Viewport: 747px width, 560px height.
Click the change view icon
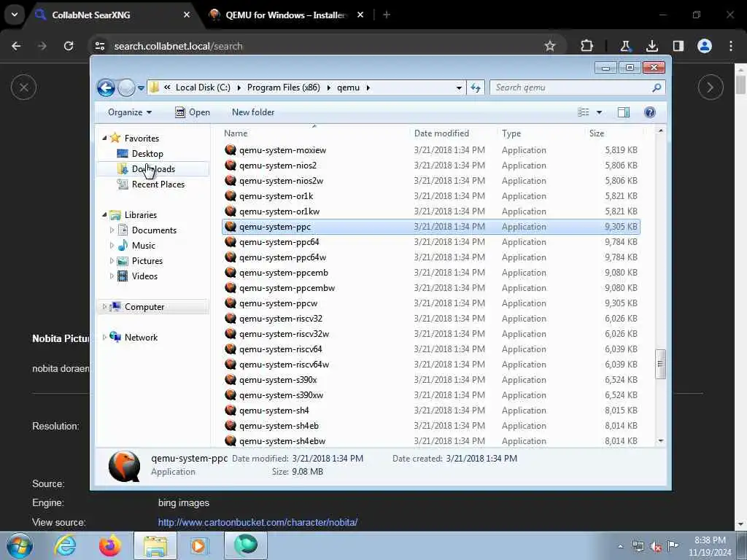click(x=583, y=112)
